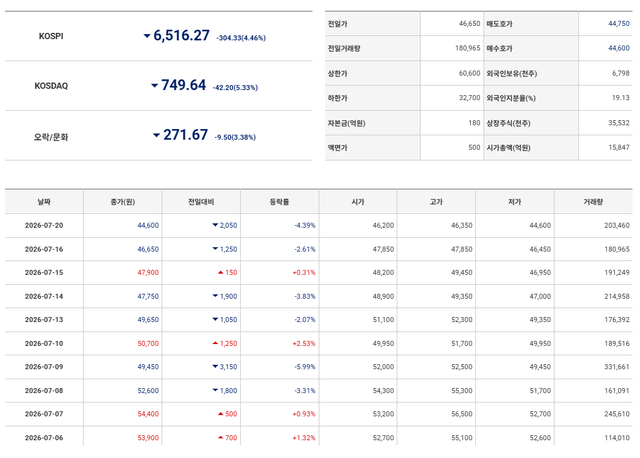Click the 외국인지분율 value 19.13

click(x=621, y=98)
